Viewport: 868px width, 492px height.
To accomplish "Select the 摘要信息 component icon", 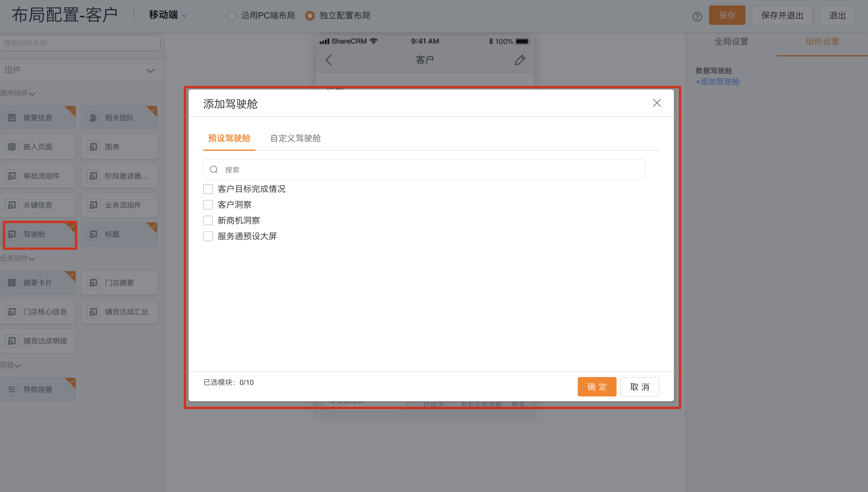I will [12, 118].
